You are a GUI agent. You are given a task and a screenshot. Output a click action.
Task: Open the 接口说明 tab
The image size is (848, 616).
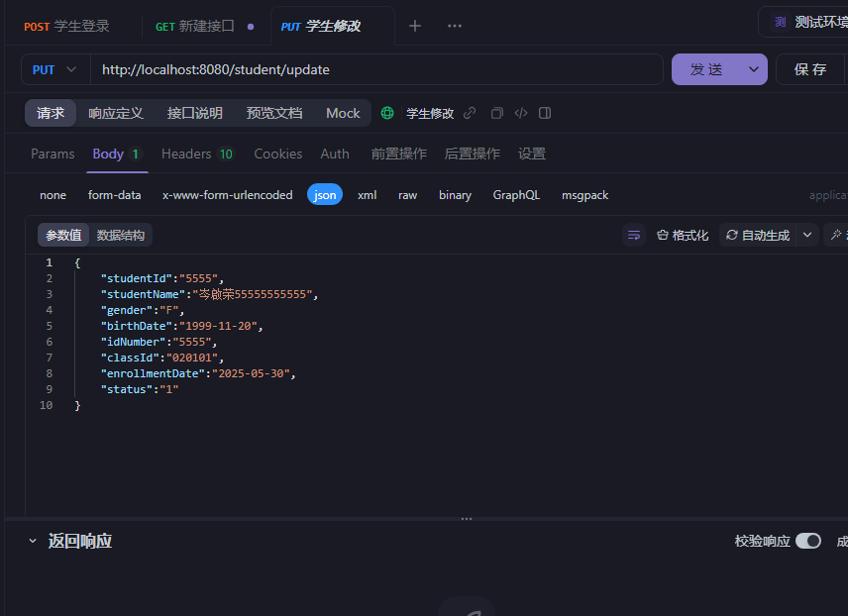[195, 113]
